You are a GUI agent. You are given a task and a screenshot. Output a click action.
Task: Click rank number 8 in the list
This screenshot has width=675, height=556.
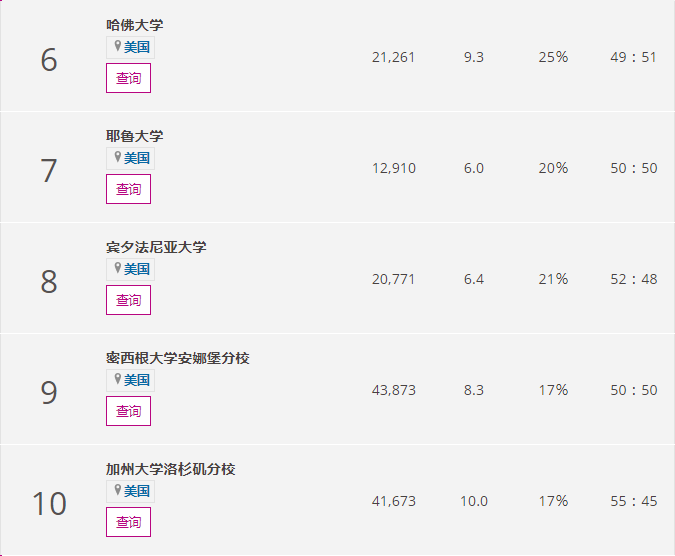tap(49, 282)
